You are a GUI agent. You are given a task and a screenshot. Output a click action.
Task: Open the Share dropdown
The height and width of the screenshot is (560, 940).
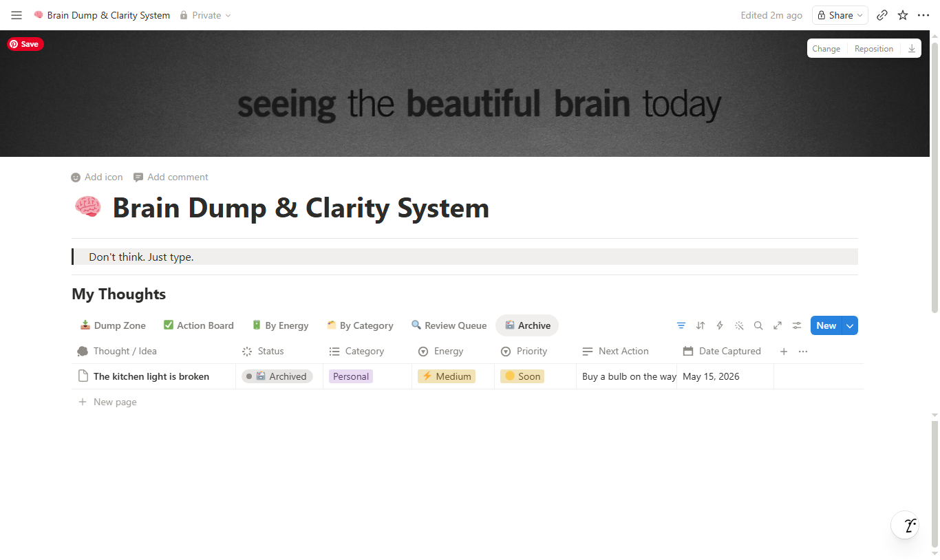click(x=840, y=15)
